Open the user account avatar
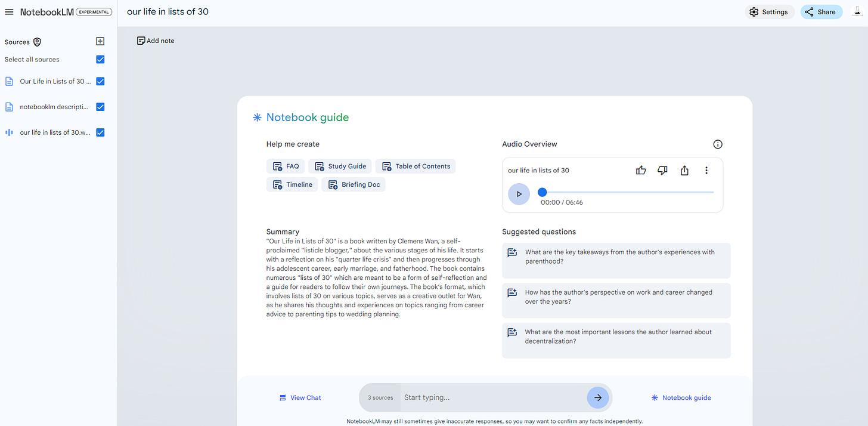 [x=857, y=12]
